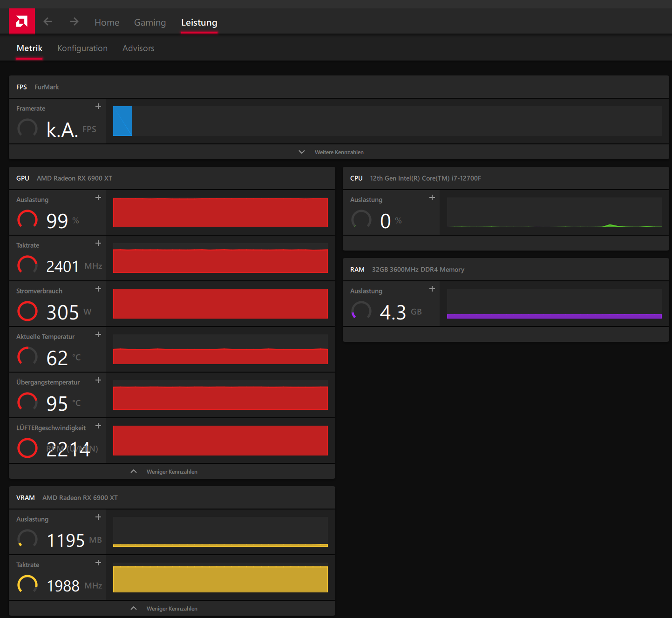
Task: Click the red Stromverbrauch graph
Action: coord(220,304)
